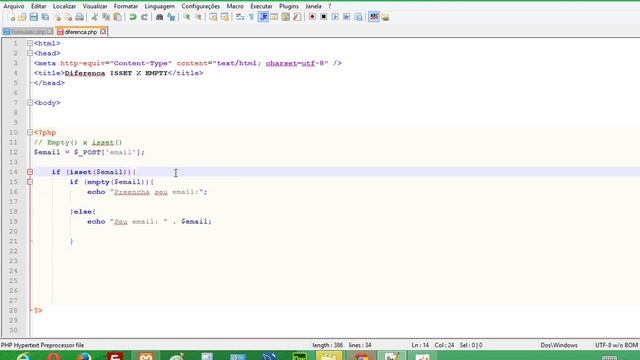
Task: Collapse the <html> fold on line 1
Action: point(30,43)
